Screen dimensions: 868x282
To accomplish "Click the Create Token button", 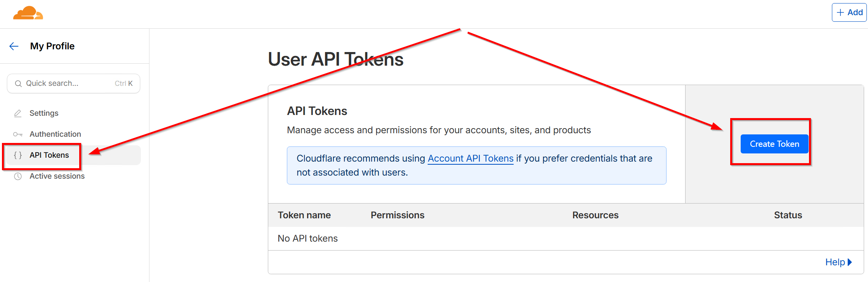I will (x=774, y=144).
